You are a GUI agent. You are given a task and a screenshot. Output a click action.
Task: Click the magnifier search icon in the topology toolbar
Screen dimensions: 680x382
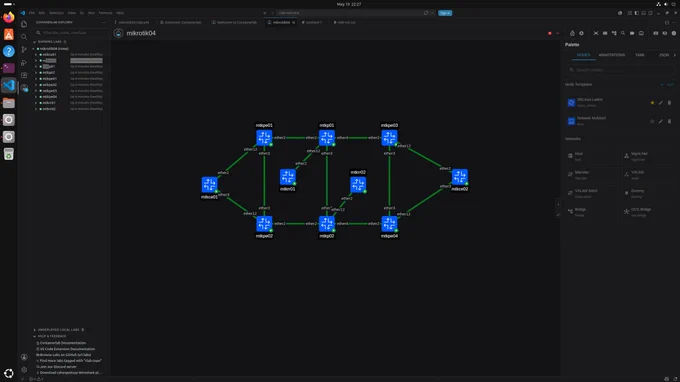tap(623, 33)
